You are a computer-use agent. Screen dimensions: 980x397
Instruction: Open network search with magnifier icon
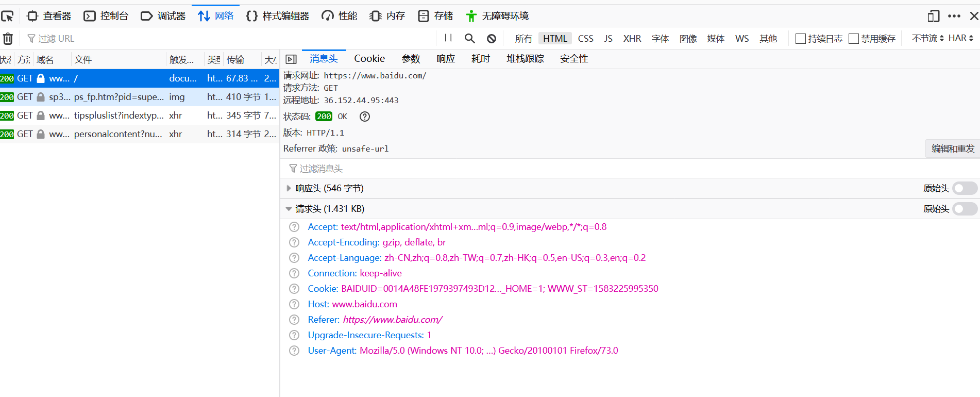tap(469, 39)
